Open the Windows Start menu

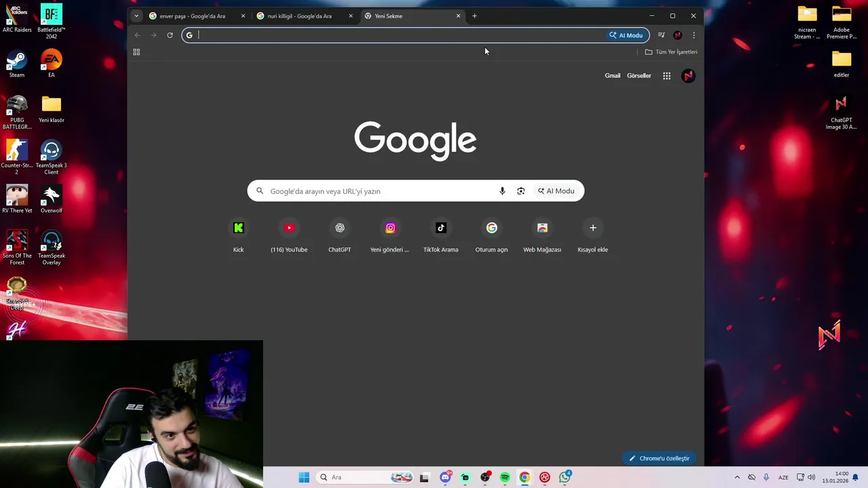304,477
